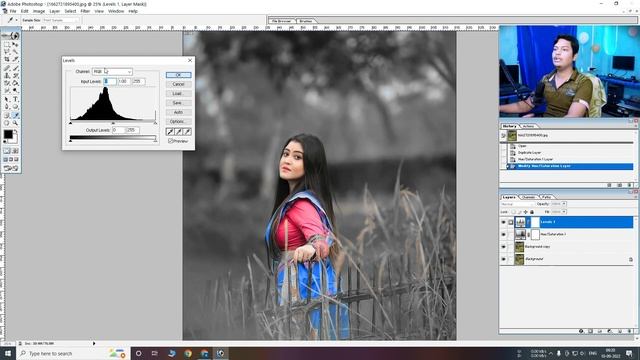Open the Fill dropdown arrow

[564, 212]
